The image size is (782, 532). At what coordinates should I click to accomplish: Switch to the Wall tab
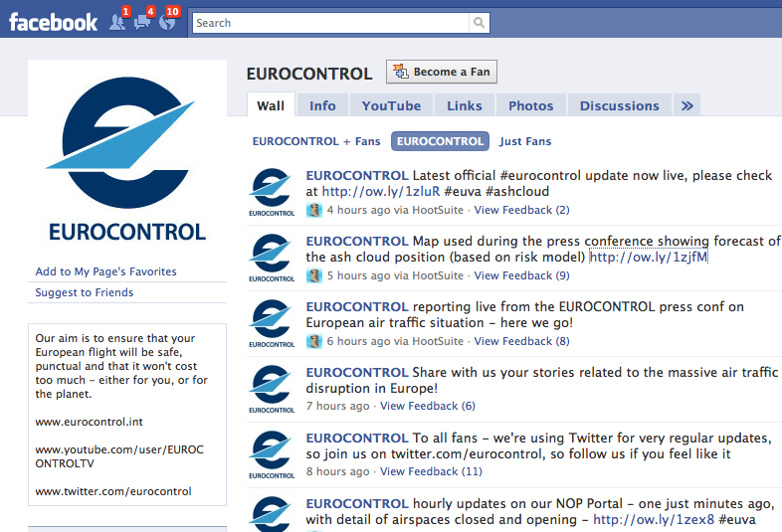point(271,105)
